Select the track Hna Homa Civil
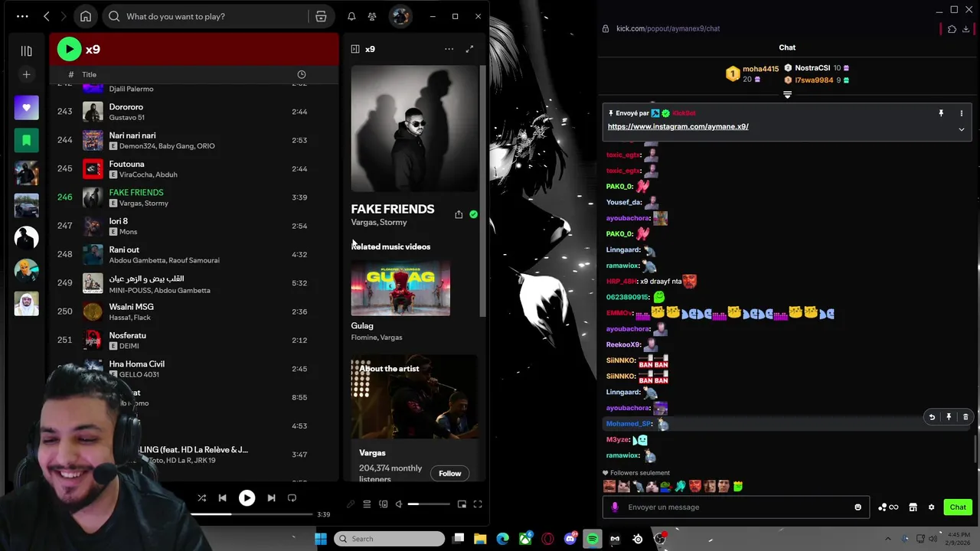Screen dimensions: 980x551 (195, 368)
